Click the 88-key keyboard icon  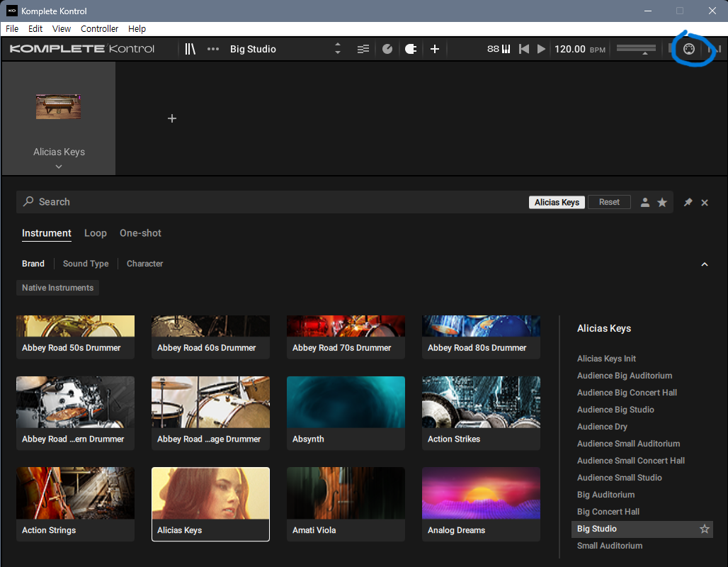tap(499, 49)
